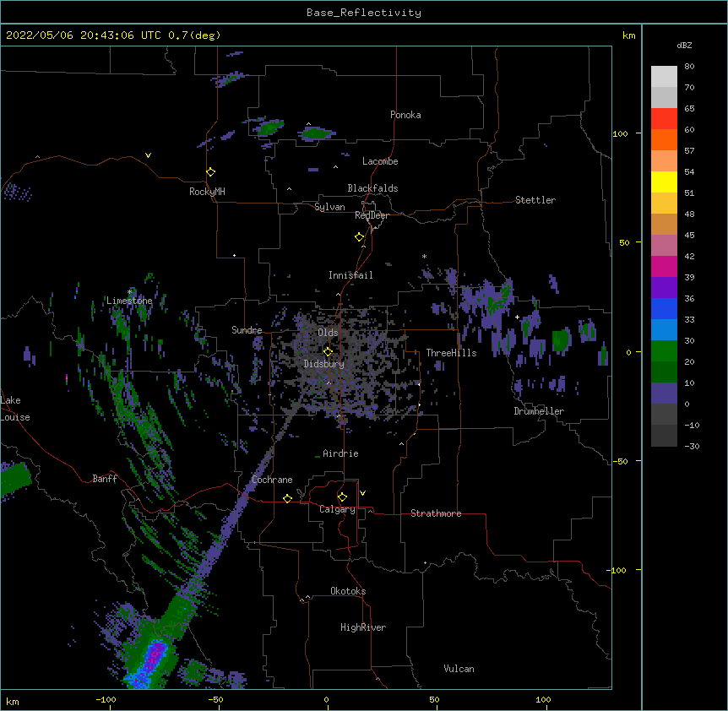
Task: Pick the light gray 80-70 dBZ legend swatch
Action: tap(664, 77)
